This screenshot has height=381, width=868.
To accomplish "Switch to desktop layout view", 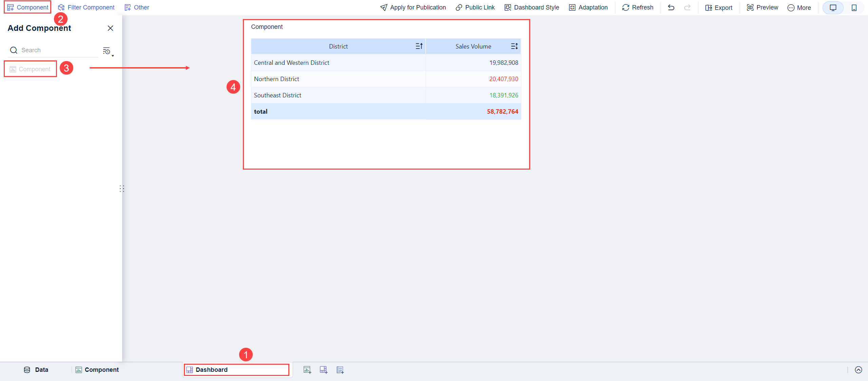I will coord(833,7).
